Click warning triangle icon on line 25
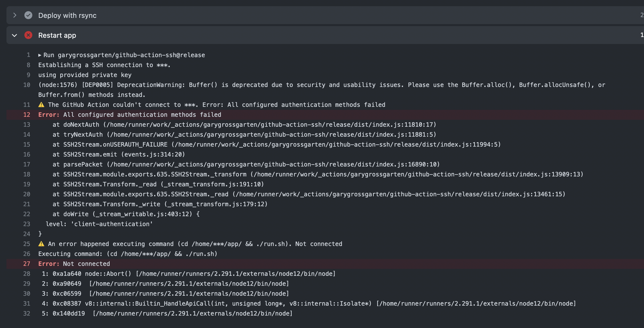Screen dimensions: 644x328 pyautogui.click(x=41, y=244)
